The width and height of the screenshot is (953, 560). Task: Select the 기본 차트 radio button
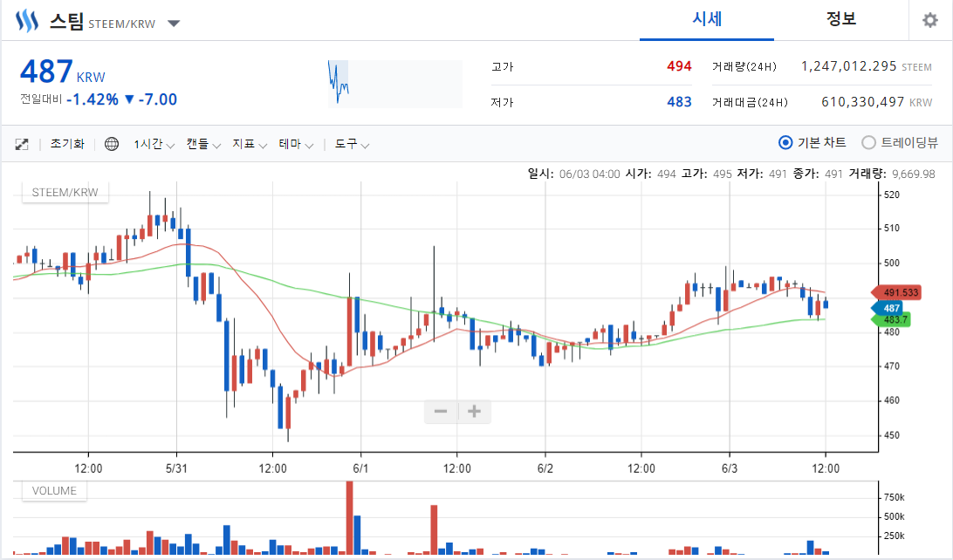(x=785, y=143)
